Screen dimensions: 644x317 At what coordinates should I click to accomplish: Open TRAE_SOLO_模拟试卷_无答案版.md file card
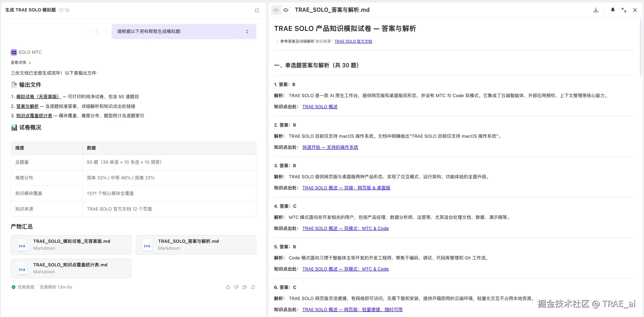point(71,245)
